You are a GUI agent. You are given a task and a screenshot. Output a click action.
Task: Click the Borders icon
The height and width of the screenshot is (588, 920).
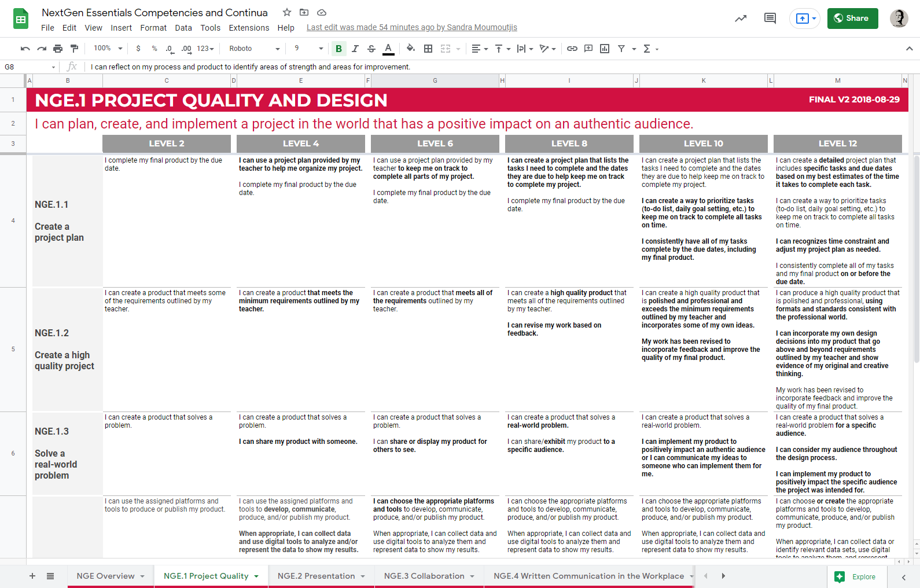pos(428,49)
